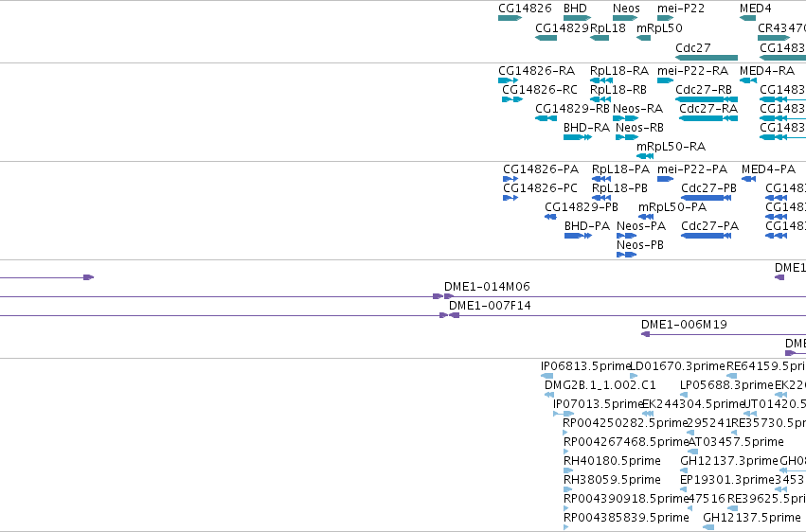Click the LP05688.3prime EST
806x532 pixels.
point(684,396)
